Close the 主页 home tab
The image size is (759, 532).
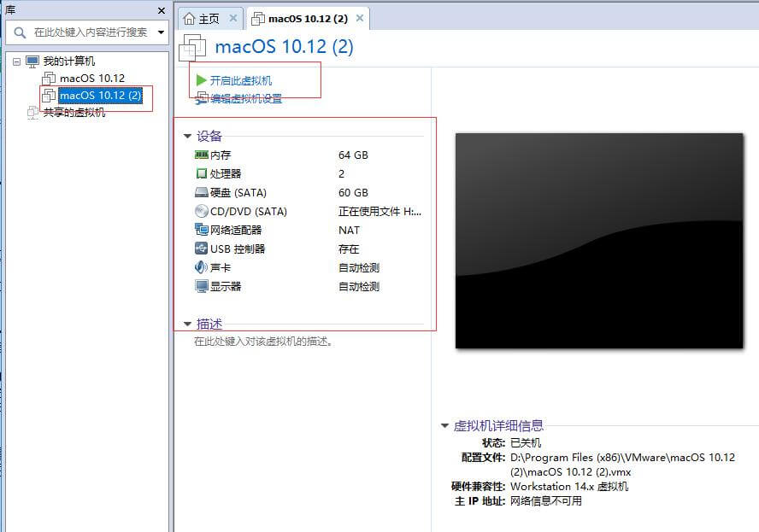(233, 18)
